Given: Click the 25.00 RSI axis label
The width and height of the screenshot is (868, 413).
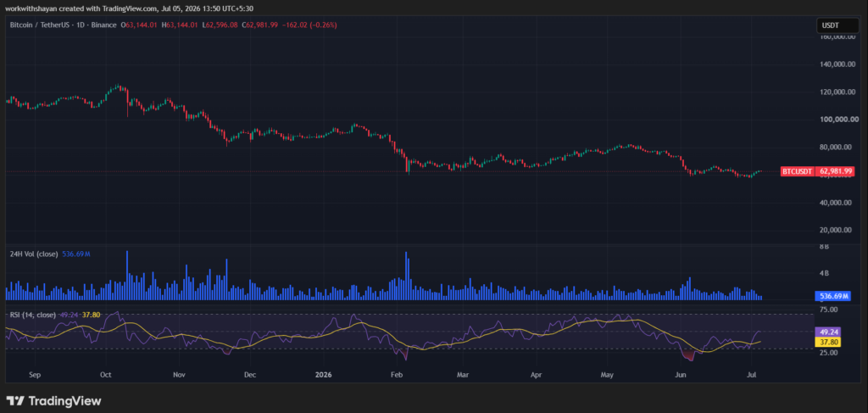Looking at the screenshot, I should 828,353.
